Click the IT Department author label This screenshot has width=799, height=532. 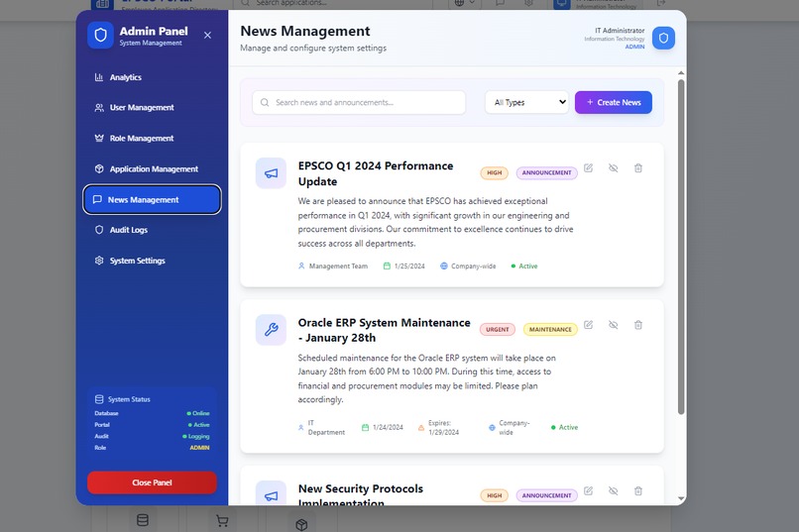coord(326,428)
